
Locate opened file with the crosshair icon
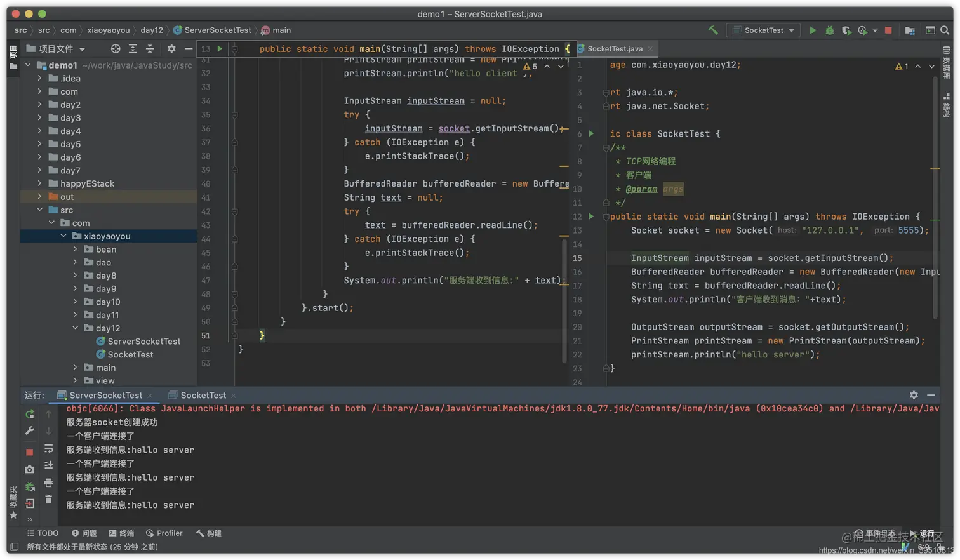point(116,49)
